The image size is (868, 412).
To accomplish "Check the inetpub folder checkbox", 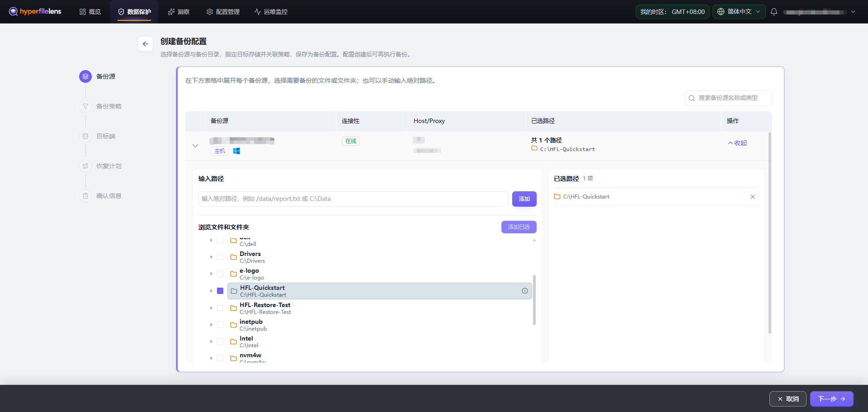I will coord(220,325).
